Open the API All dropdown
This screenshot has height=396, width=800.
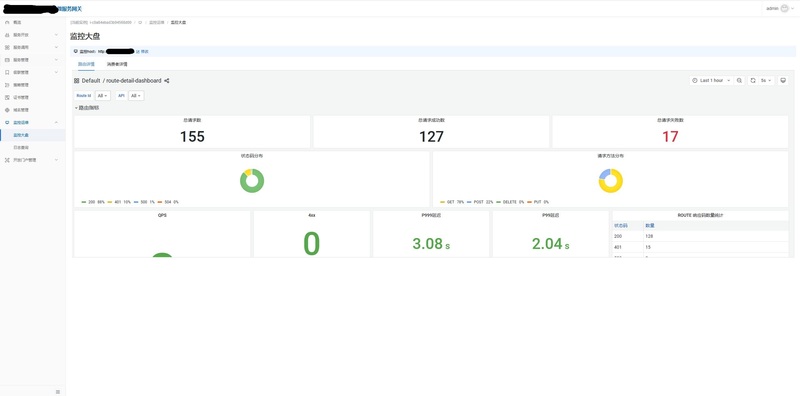(x=136, y=95)
